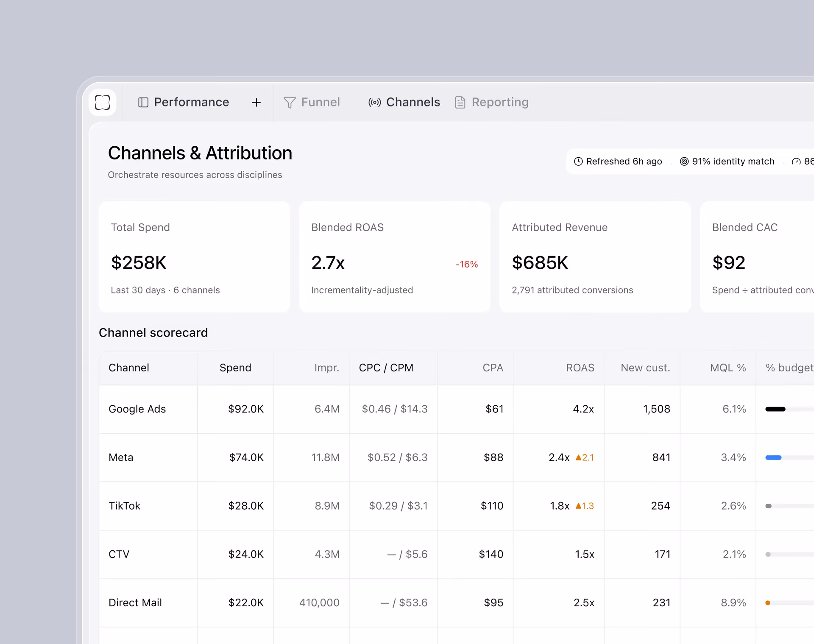Select the CTV channel row
Screen dimensions: 814x644
pos(457,554)
